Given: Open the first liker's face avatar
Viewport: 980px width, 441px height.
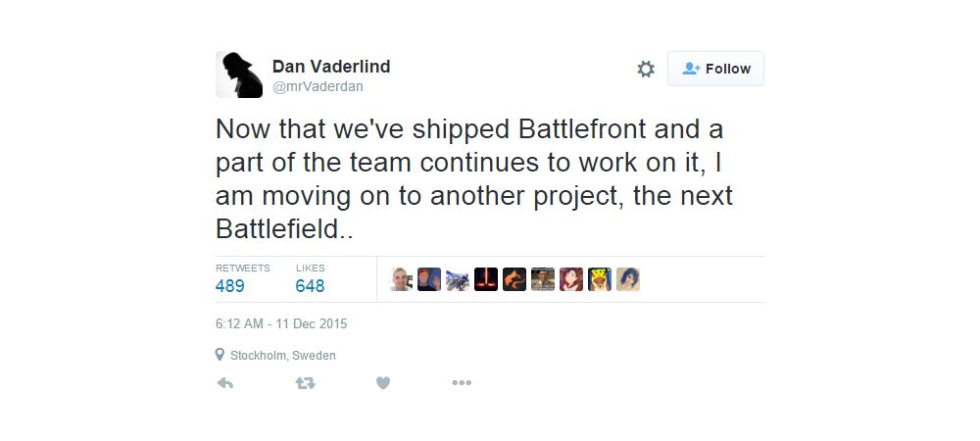Looking at the screenshot, I should [x=401, y=279].
